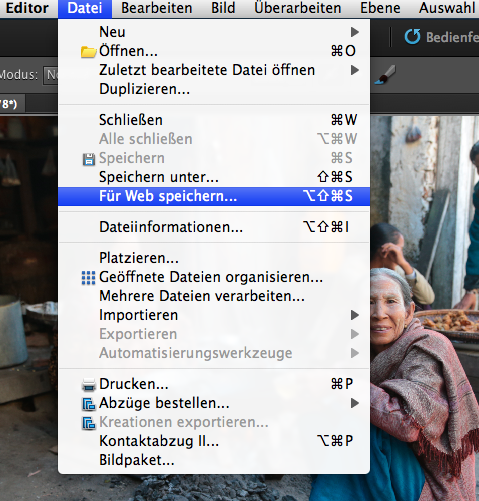Open the Datei menu
The width and height of the screenshot is (479, 501).
(x=85, y=8)
